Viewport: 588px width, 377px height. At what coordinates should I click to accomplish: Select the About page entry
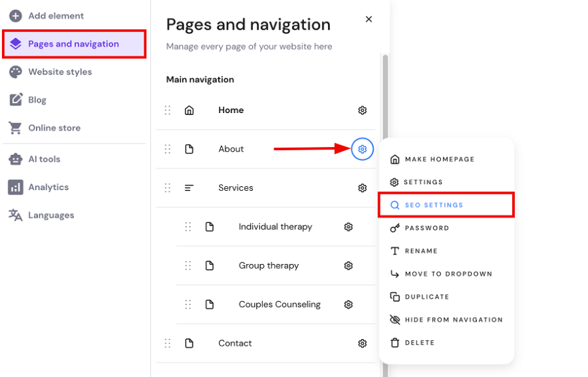tap(231, 149)
